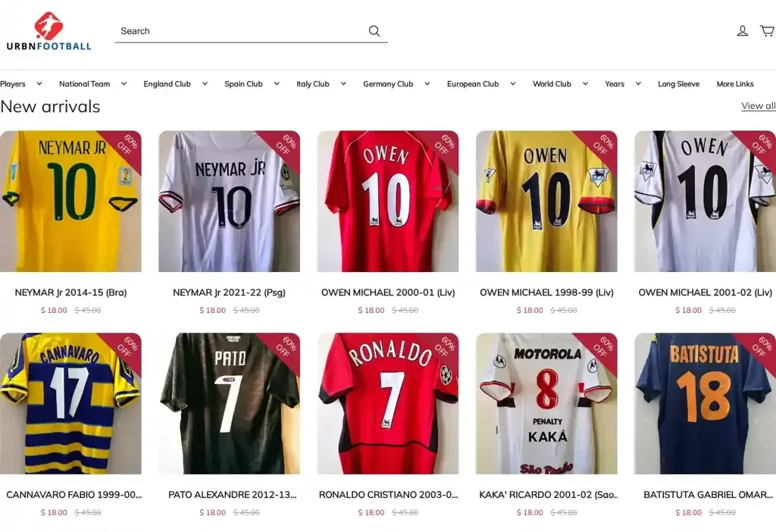Click the URBN Football logo
Viewport: 776px width, 532px height.
tap(48, 31)
